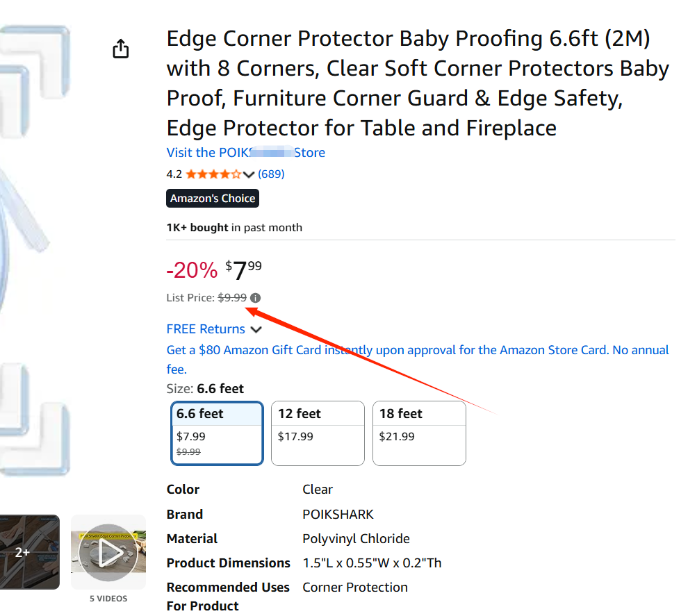Click the Amazon's Choice badge

(x=213, y=199)
